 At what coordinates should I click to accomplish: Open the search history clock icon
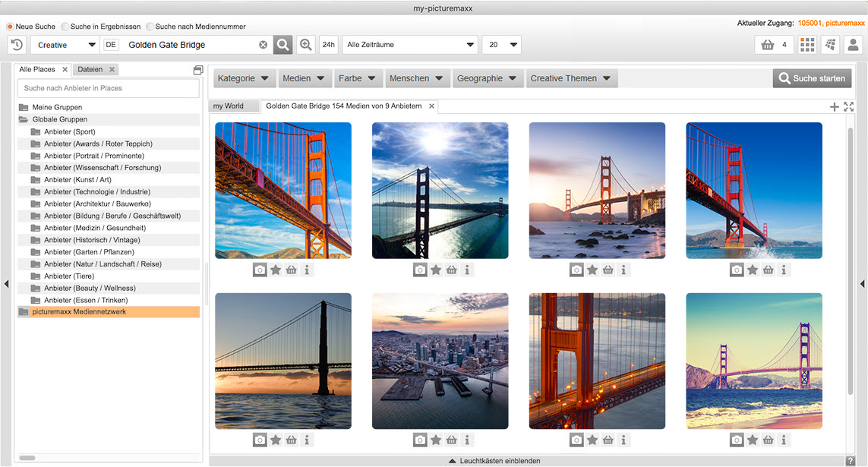[17, 45]
